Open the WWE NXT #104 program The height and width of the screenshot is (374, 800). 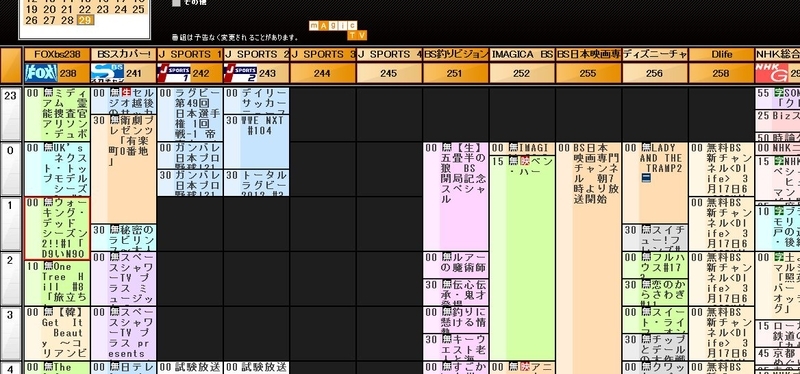click(x=256, y=141)
